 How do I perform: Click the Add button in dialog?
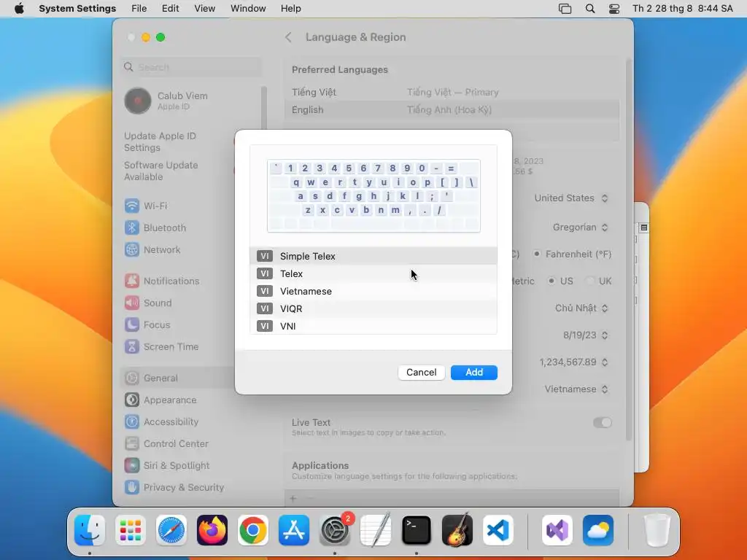pyautogui.click(x=474, y=373)
